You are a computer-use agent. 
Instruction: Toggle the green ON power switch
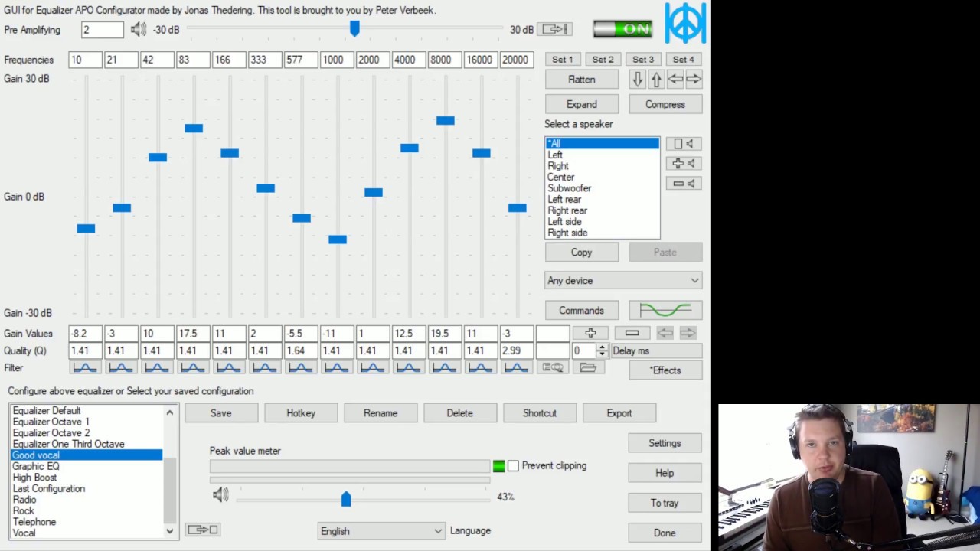pos(622,29)
